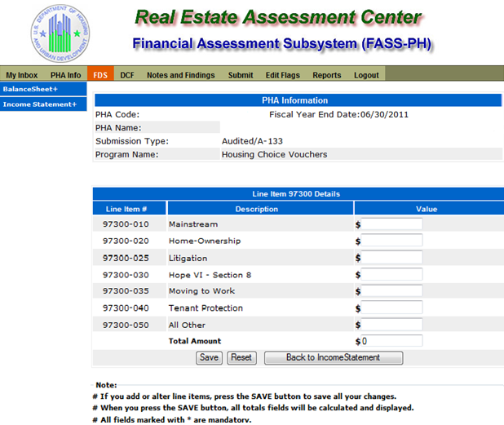
Task: Click the Home-Ownership value input field
Action: pos(391,240)
